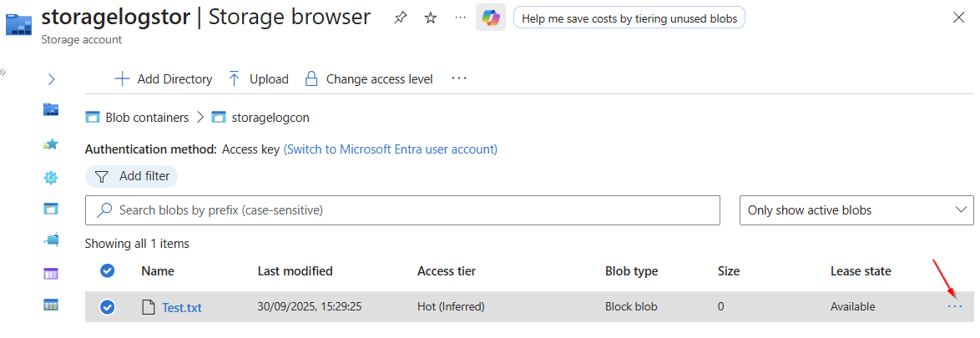The image size is (980, 338).
Task: Open Favorites in the storage browser sidebar
Action: (51, 144)
